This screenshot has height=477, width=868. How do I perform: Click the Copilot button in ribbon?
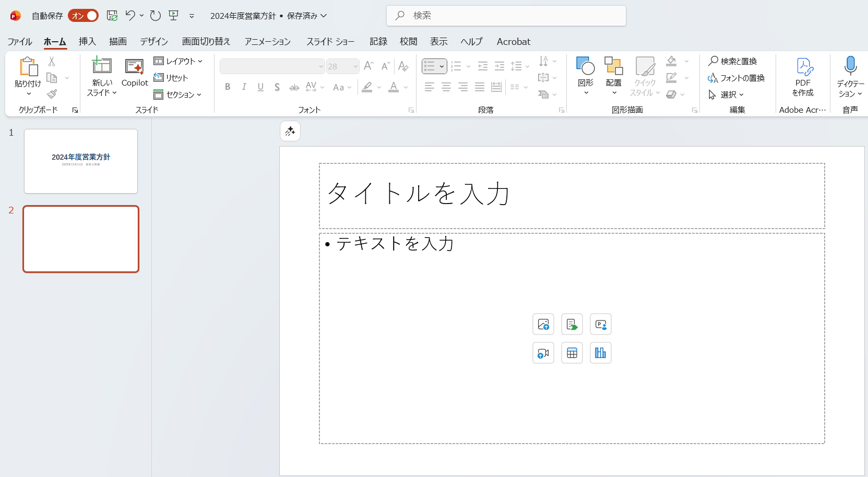[135, 73]
